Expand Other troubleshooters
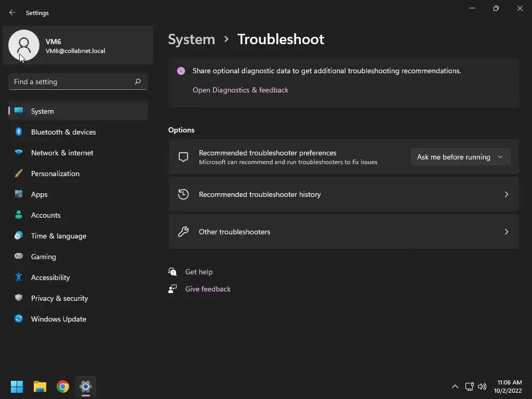 pos(343,232)
